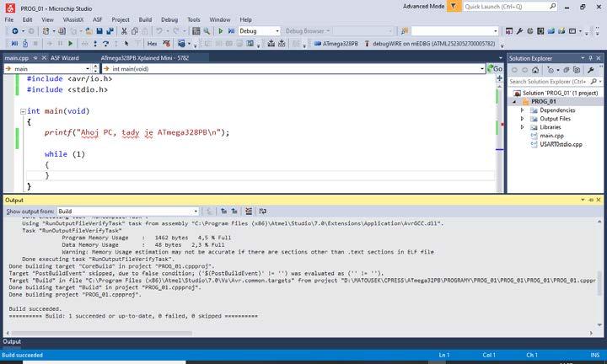Close the Solution Explorer panel
This screenshot has height=364, width=607.
click(599, 58)
